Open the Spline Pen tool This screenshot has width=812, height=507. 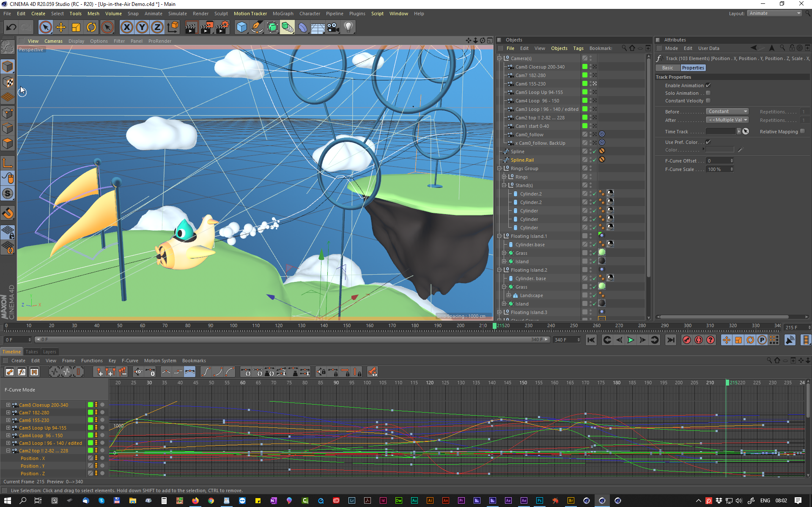(257, 28)
